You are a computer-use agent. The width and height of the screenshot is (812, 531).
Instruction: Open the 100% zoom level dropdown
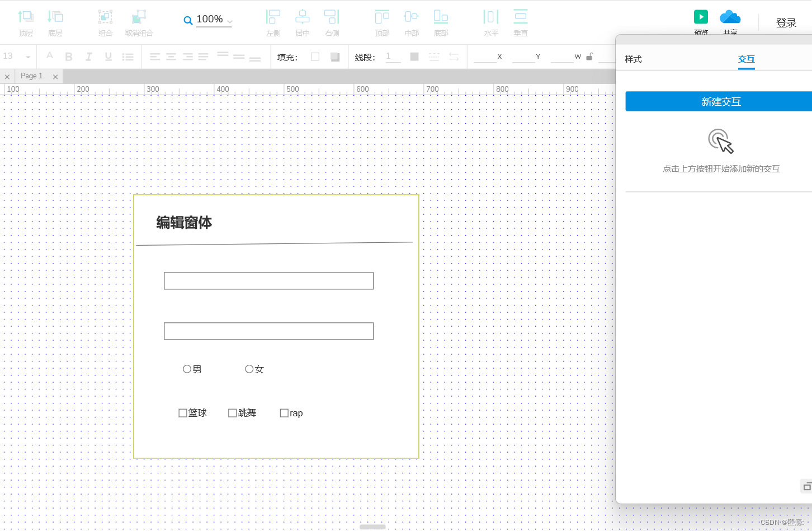point(214,20)
